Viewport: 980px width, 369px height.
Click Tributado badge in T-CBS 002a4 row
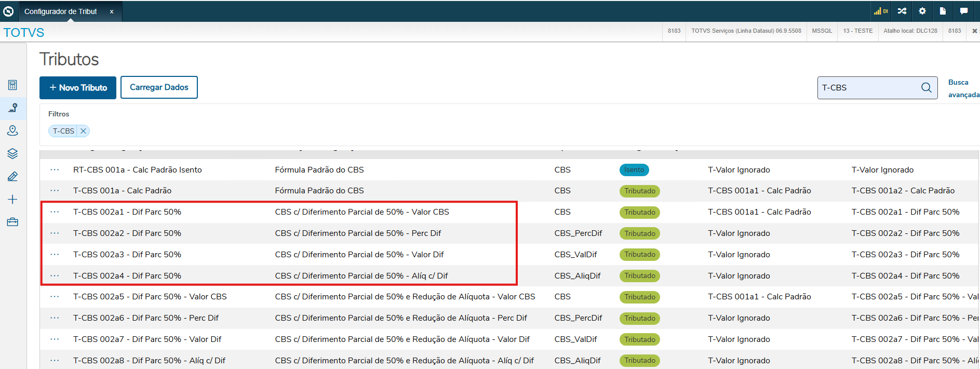pos(640,276)
